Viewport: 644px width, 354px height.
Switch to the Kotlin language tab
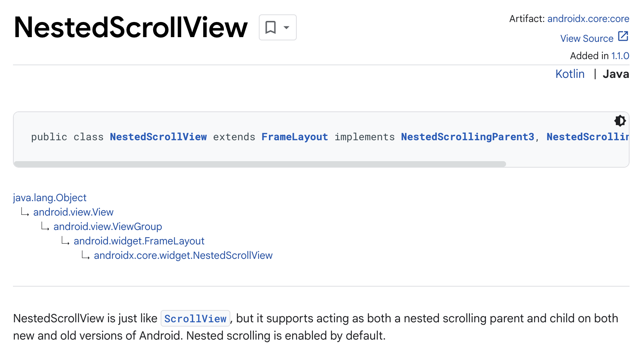tap(570, 74)
